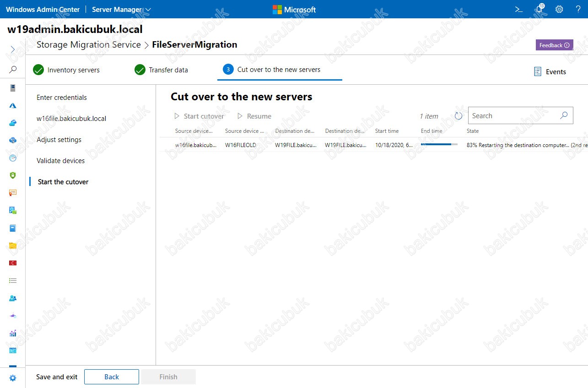
Task: Open the Overview server icon in sidebar
Action: (x=13, y=88)
